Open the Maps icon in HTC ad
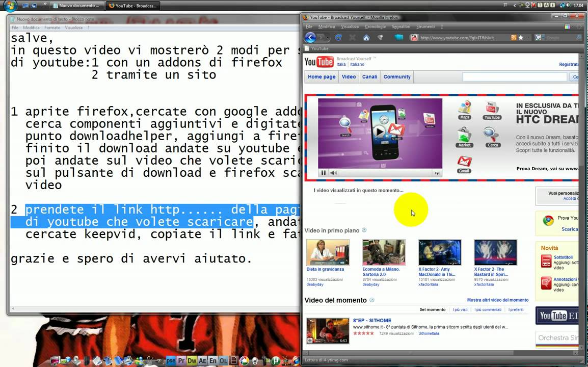This screenshot has height=367, width=588. 465,110
